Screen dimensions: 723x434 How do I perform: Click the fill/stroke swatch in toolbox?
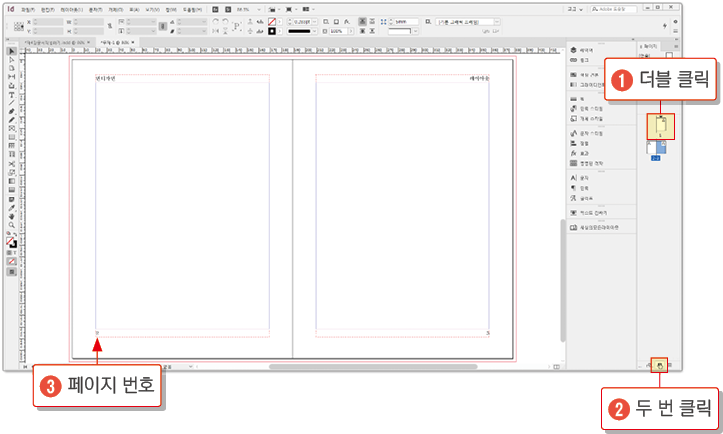[12, 243]
